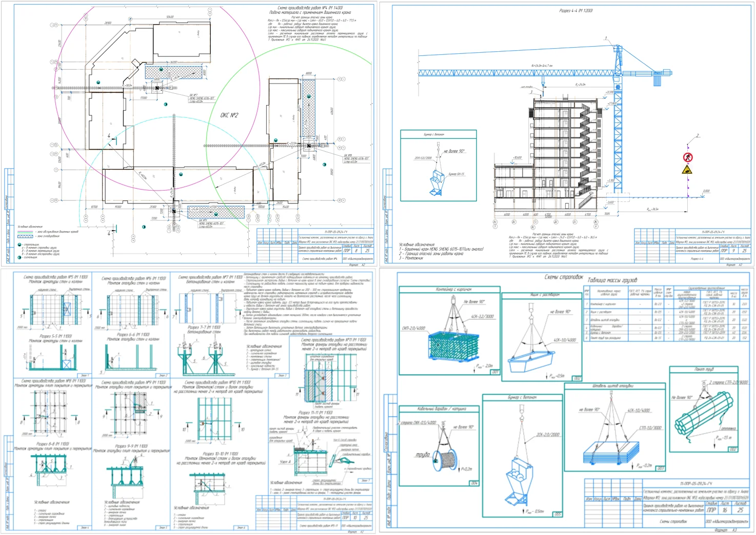Open the Схемы строповок sheet
Image resolution: width=756 pixels, height=535 pixels.
566,401
